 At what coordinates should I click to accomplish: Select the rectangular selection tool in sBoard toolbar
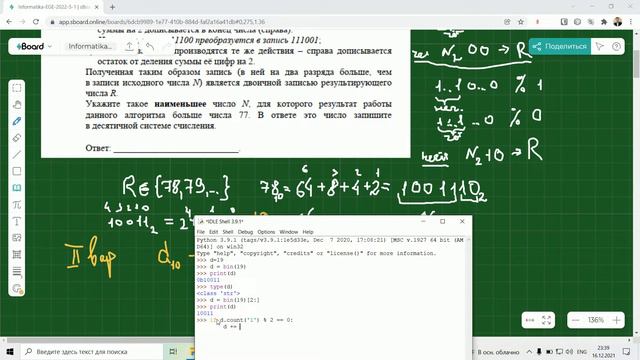pos(17,88)
